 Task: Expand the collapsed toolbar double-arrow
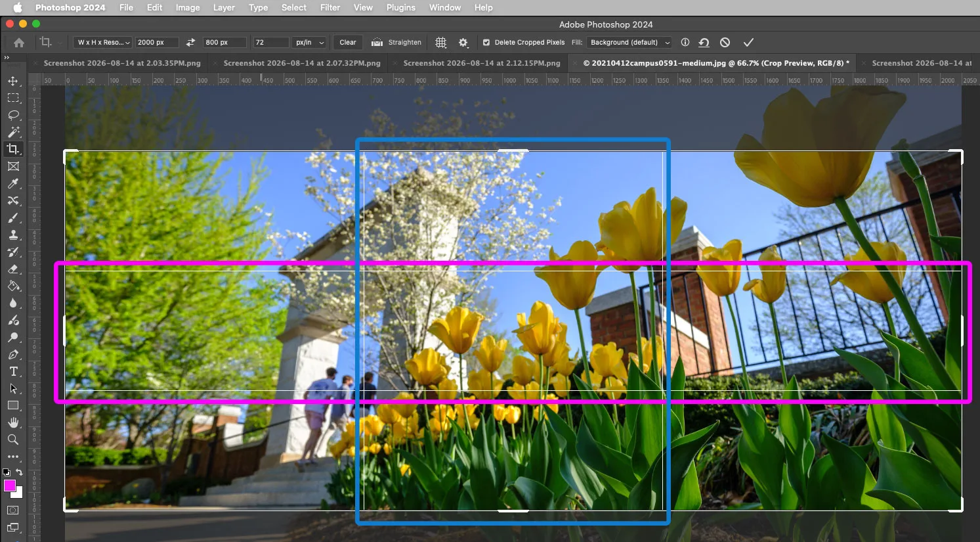tap(7, 57)
